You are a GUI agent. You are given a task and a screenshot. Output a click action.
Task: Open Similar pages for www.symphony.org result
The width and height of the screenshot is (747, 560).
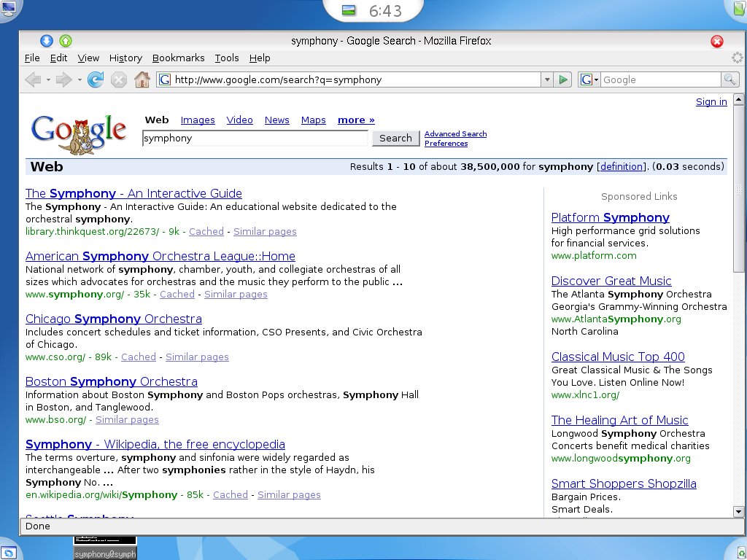pos(236,295)
